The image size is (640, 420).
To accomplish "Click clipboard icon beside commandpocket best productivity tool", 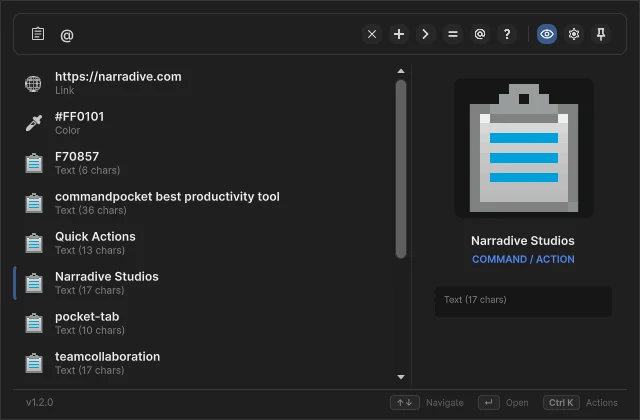I will (x=34, y=203).
